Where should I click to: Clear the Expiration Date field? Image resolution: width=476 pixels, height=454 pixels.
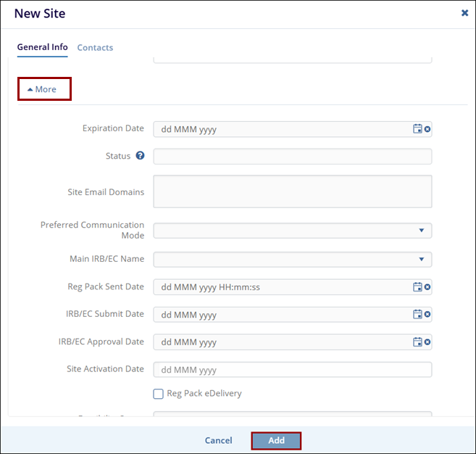(x=427, y=129)
